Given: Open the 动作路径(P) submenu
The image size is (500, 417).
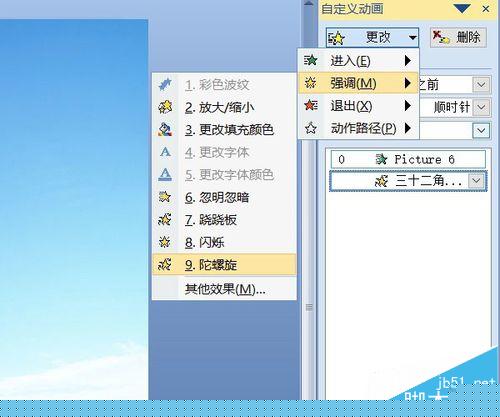Looking at the screenshot, I should click(x=358, y=128).
